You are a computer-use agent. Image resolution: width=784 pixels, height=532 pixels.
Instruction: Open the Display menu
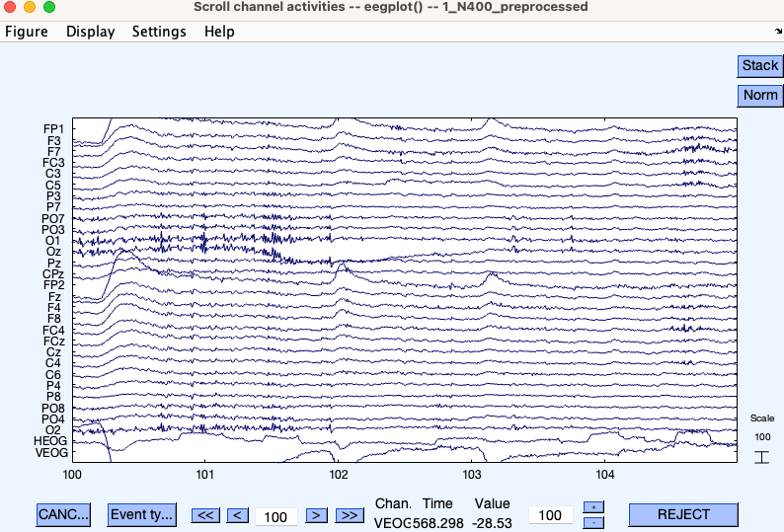click(x=91, y=32)
